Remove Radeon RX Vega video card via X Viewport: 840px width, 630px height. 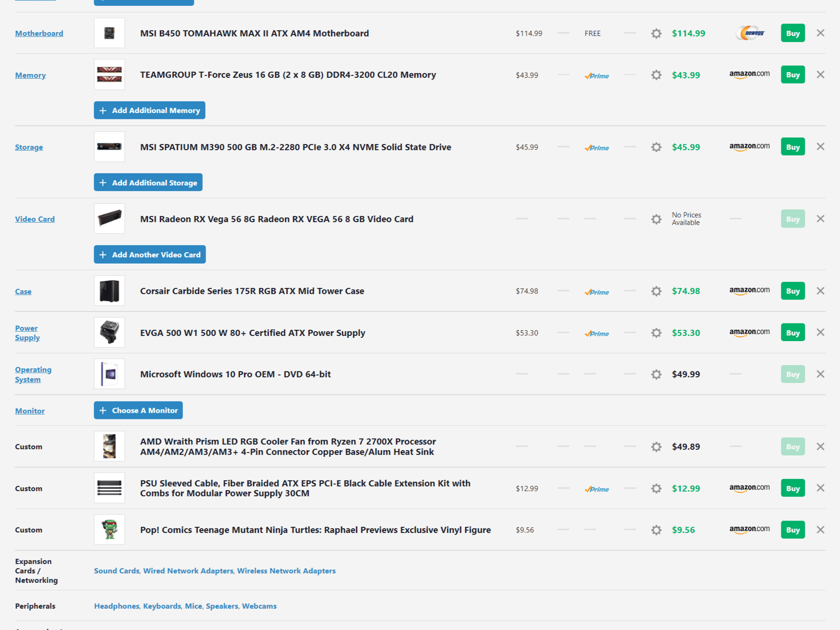click(x=820, y=219)
